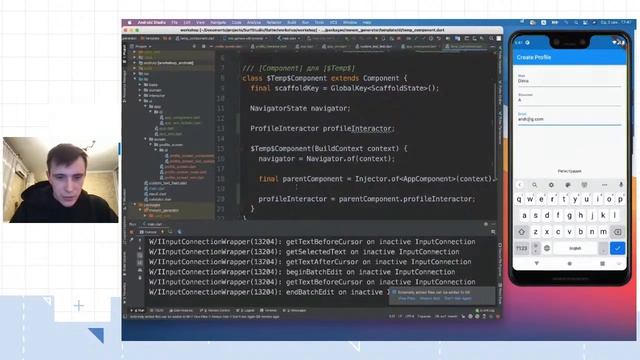Click the Create Profile app bar title
This screenshot has width=640, height=360.
point(533,58)
